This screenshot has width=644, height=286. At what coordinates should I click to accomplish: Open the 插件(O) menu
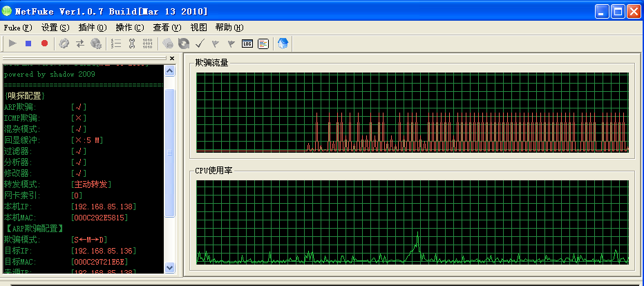[93, 28]
